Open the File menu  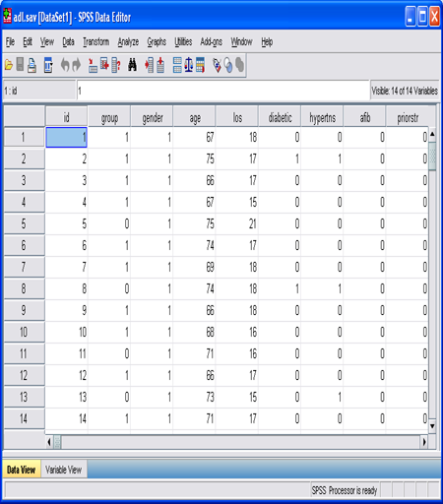[x=10, y=41]
